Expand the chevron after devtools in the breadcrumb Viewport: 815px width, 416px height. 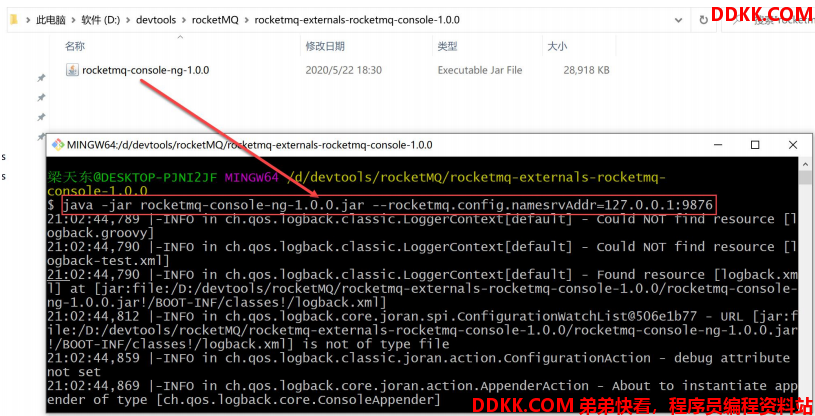(184, 20)
